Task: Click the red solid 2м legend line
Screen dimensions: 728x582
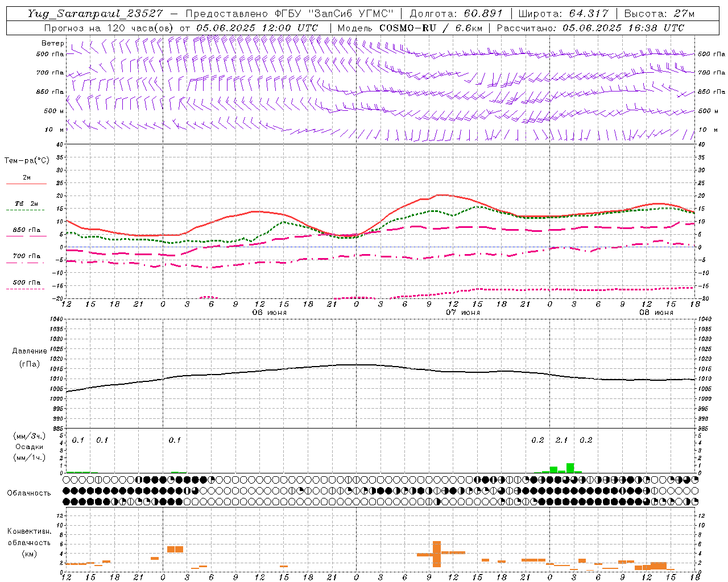Action: click(26, 184)
